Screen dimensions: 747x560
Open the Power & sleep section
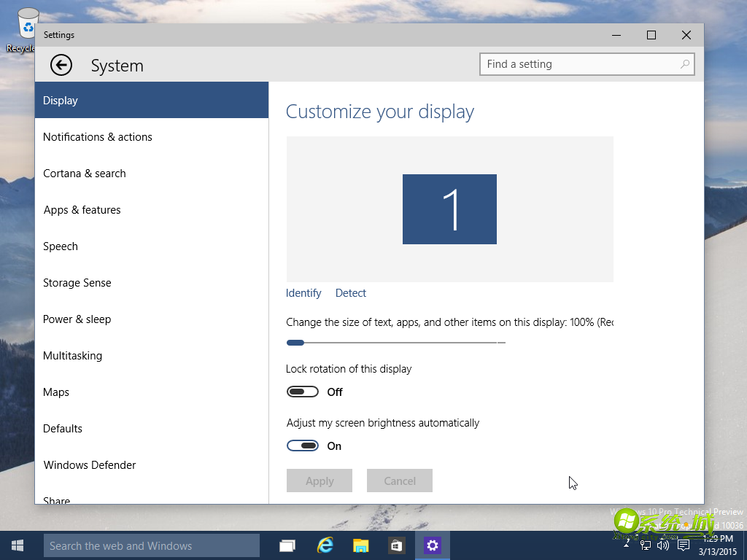(77, 319)
